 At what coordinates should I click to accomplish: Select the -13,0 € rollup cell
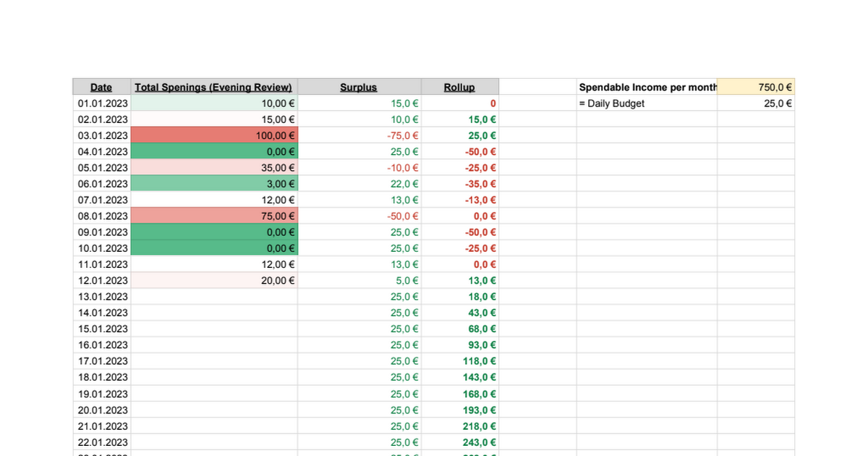tap(459, 200)
